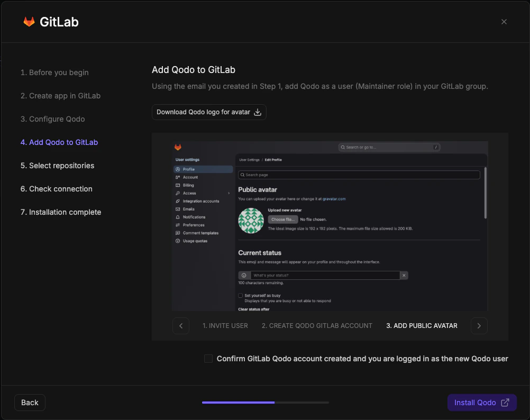The width and height of the screenshot is (530, 420).
Task: Go to previous carousel slide
Action: point(181,326)
